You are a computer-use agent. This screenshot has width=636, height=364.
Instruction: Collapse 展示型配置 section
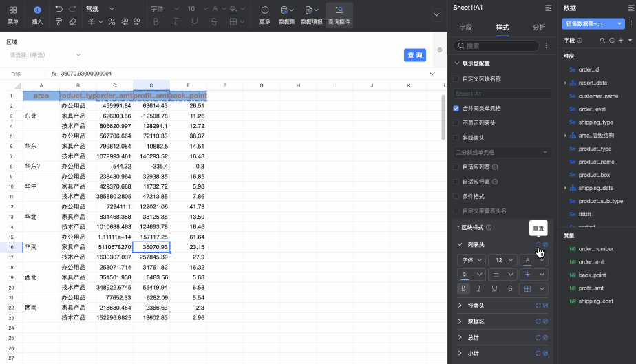(x=457, y=63)
